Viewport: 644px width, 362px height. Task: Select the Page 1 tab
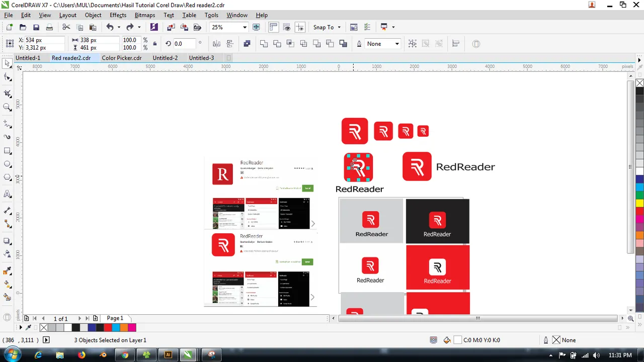coord(115,318)
